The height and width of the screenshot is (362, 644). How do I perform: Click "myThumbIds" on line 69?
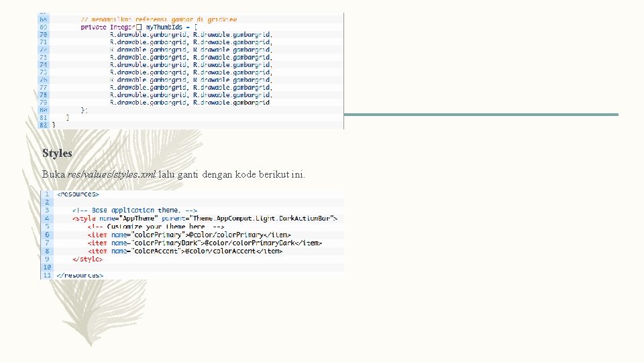(x=164, y=27)
